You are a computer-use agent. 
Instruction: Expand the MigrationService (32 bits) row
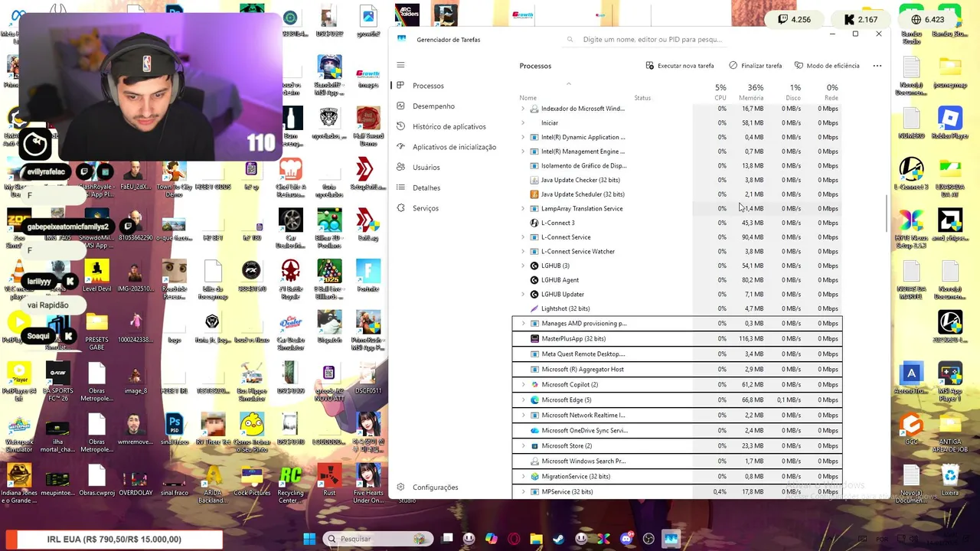[524, 476]
